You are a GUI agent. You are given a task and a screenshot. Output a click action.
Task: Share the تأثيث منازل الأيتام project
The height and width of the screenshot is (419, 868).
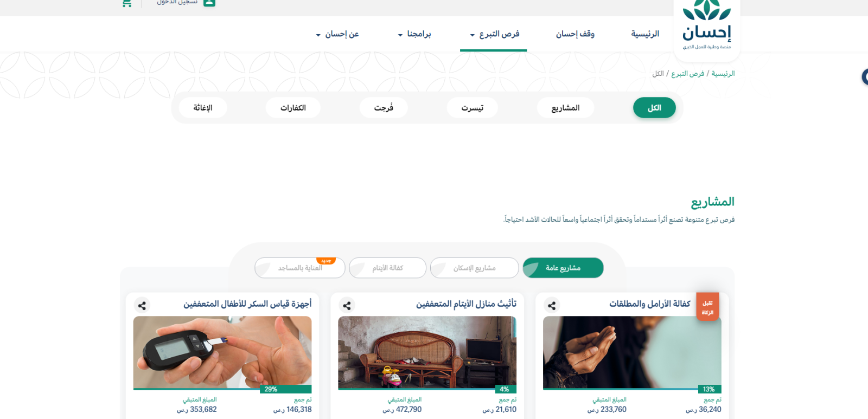[x=347, y=305]
